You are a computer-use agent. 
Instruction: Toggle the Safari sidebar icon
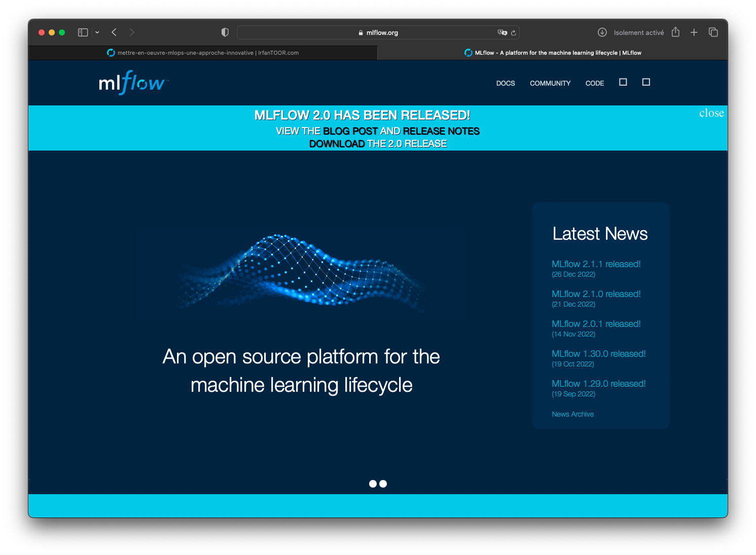point(83,32)
